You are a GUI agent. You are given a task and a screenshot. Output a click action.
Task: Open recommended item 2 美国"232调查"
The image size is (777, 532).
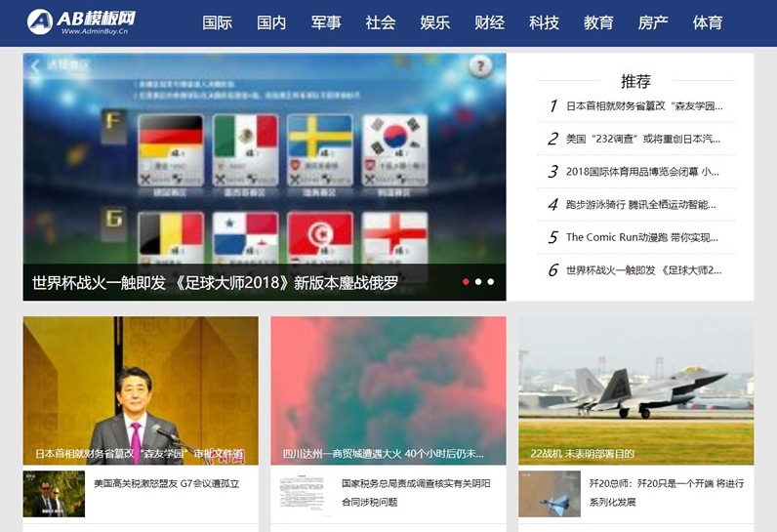[x=643, y=139]
